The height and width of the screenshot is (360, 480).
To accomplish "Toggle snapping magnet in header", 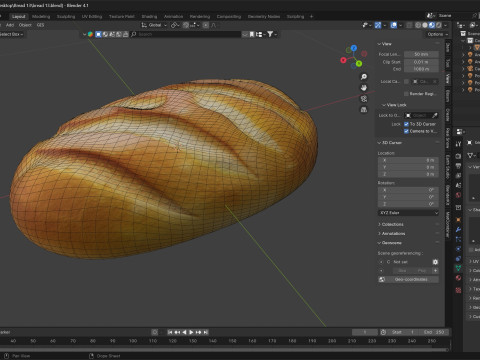I will pos(186,25).
